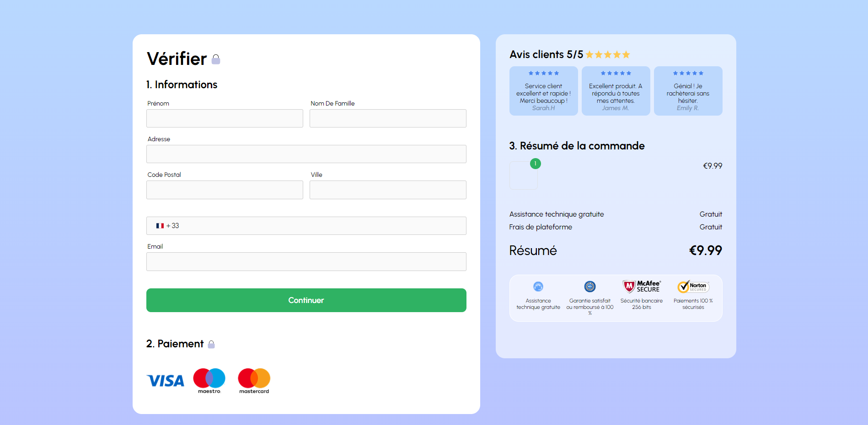Select the Maestro card logo
Viewport: 868px width, 425px height.
(209, 381)
